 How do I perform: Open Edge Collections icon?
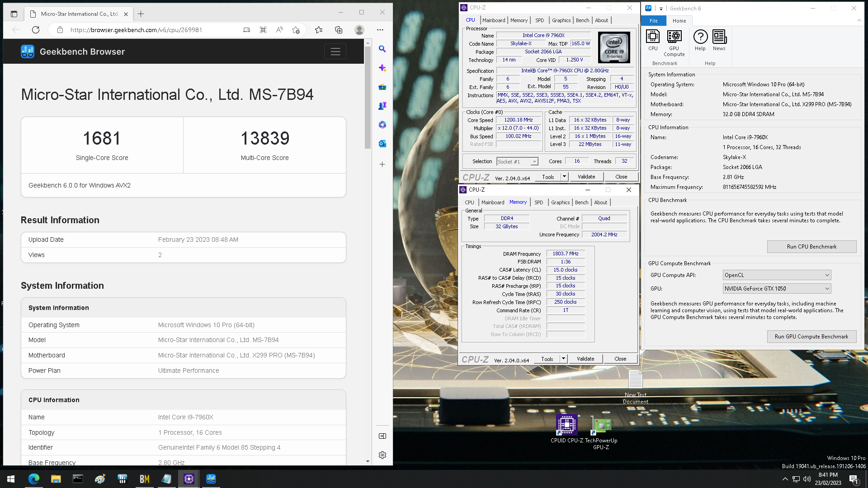pos(339,30)
